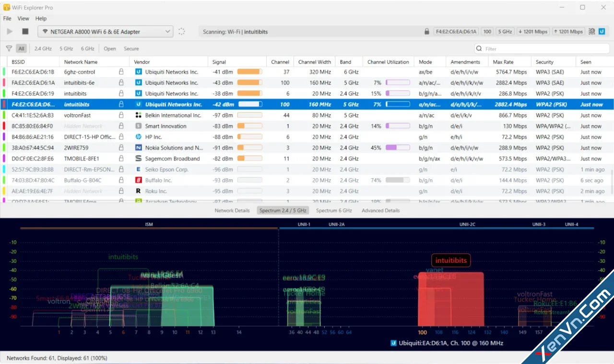This screenshot has height=364, width=614.
Task: Click the 5 GHz badge in status bar
Action: tap(505, 32)
